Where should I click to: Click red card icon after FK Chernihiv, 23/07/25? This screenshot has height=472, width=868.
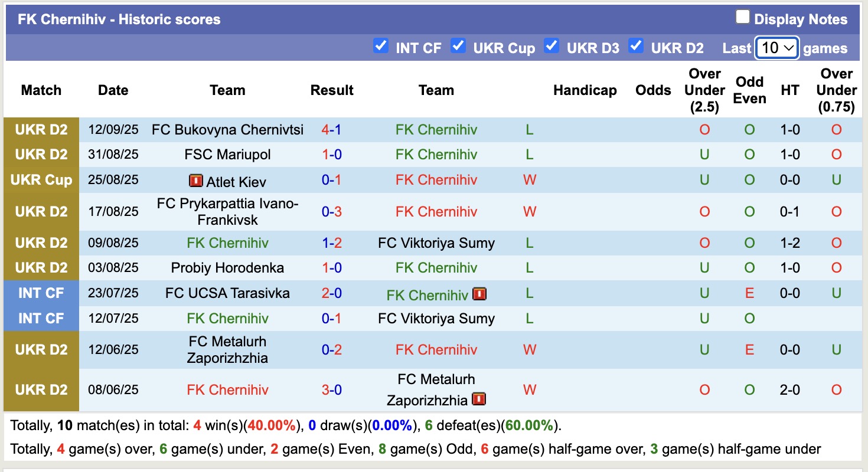[479, 294]
